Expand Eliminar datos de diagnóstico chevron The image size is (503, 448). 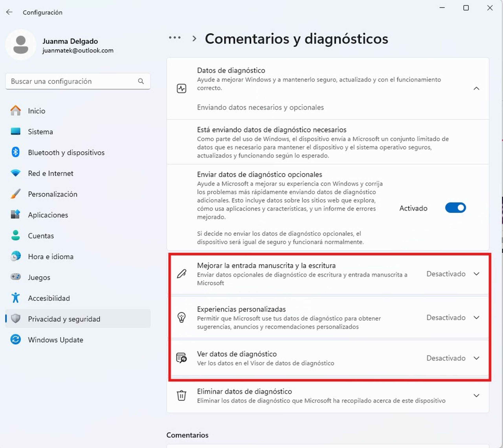(476, 396)
